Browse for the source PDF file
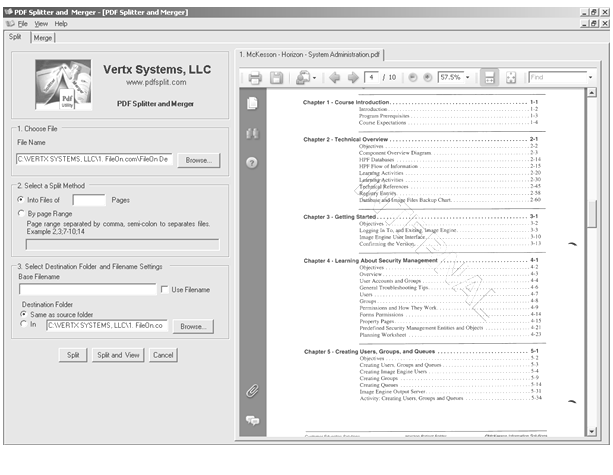The height and width of the screenshot is (475, 613). pos(199,160)
